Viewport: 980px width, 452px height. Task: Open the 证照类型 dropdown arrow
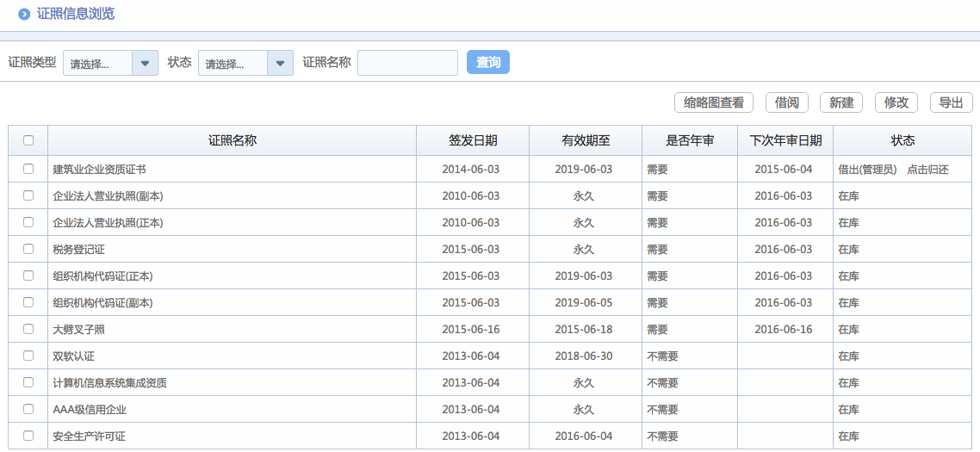(145, 63)
